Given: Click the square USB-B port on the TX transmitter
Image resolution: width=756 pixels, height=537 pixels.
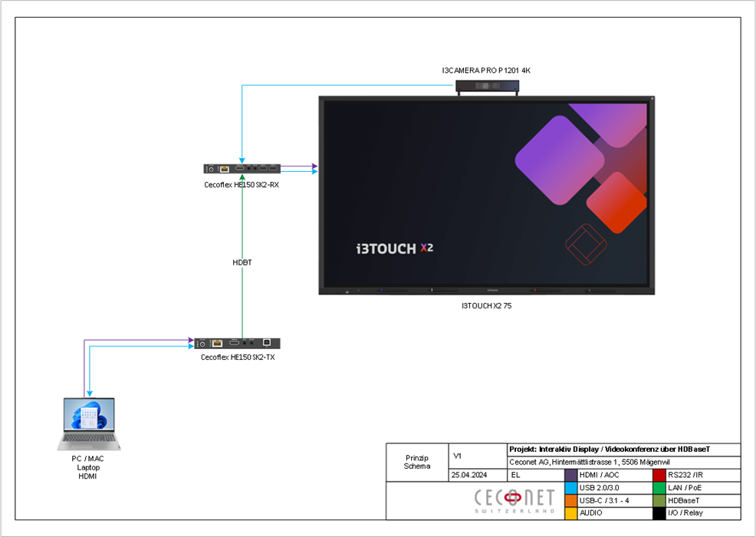Looking at the screenshot, I should [x=267, y=343].
